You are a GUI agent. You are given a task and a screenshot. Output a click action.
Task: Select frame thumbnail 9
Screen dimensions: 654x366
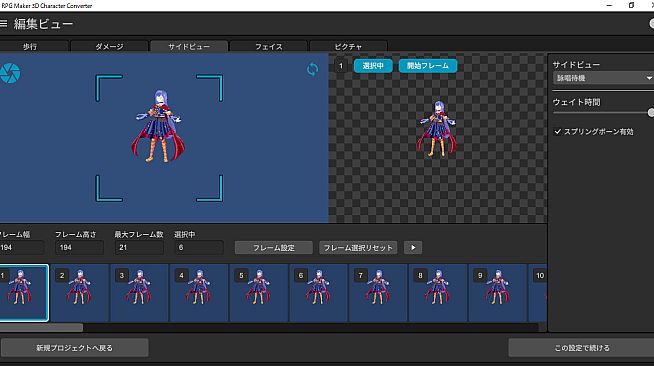[497, 293]
